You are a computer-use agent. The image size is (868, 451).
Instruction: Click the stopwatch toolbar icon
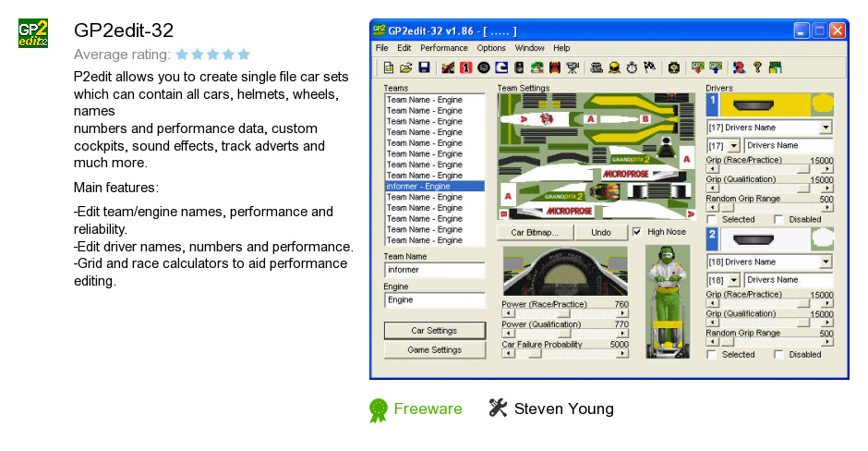632,67
